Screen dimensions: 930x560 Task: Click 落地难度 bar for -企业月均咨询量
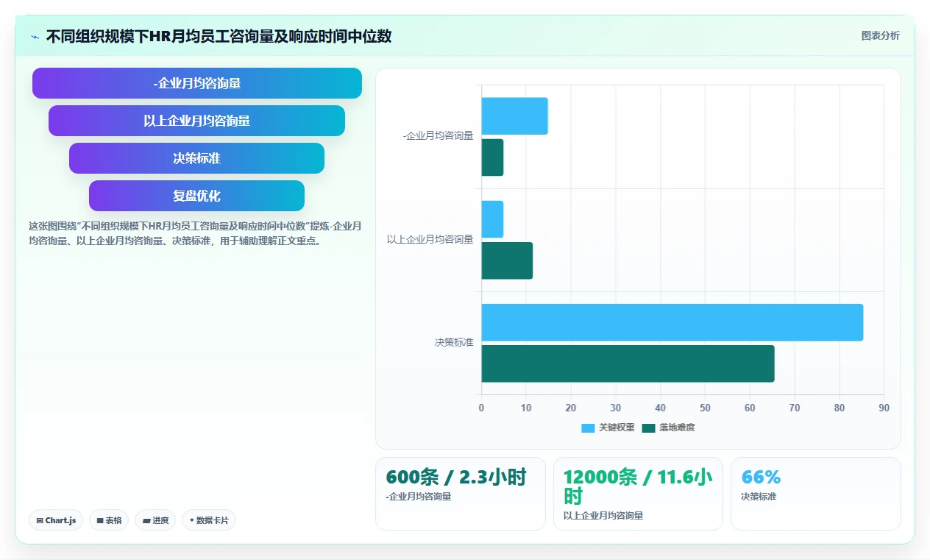coord(493,157)
